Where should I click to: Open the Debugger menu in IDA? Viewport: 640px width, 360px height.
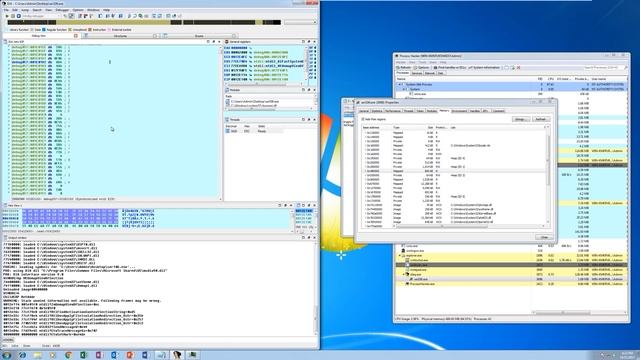(62, 10)
